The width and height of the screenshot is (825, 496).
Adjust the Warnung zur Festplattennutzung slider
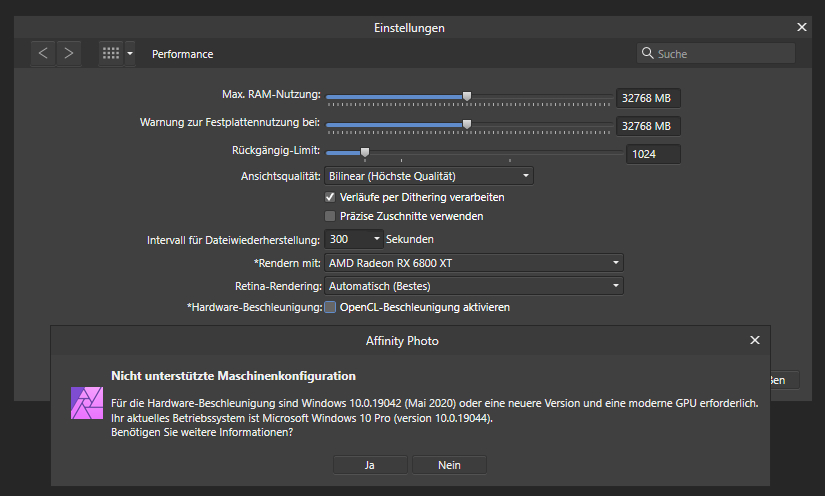tap(468, 124)
